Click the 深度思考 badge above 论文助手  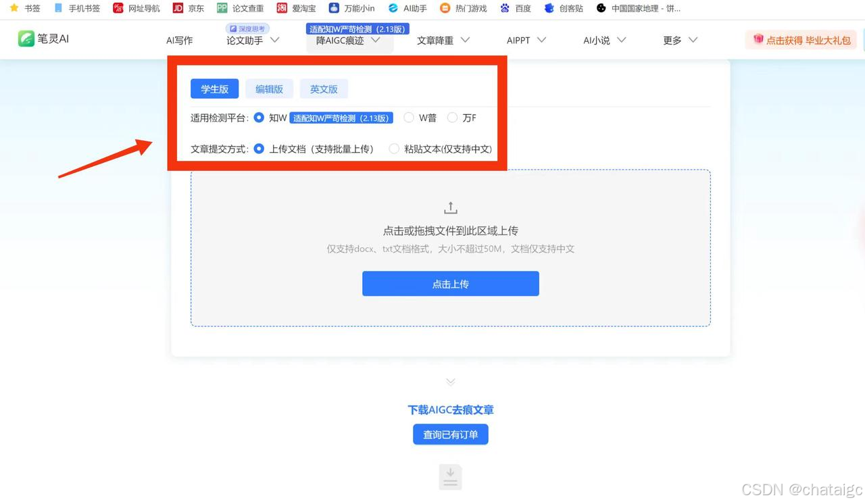pos(247,29)
